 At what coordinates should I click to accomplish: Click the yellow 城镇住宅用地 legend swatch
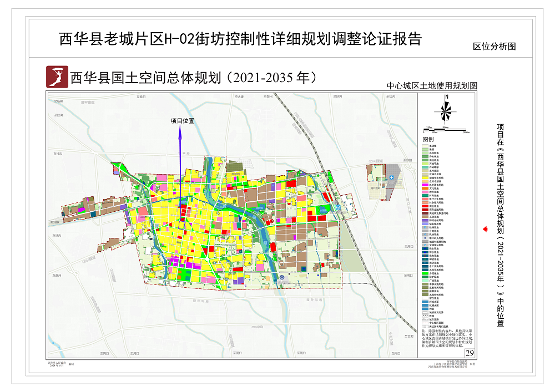tap(425, 177)
